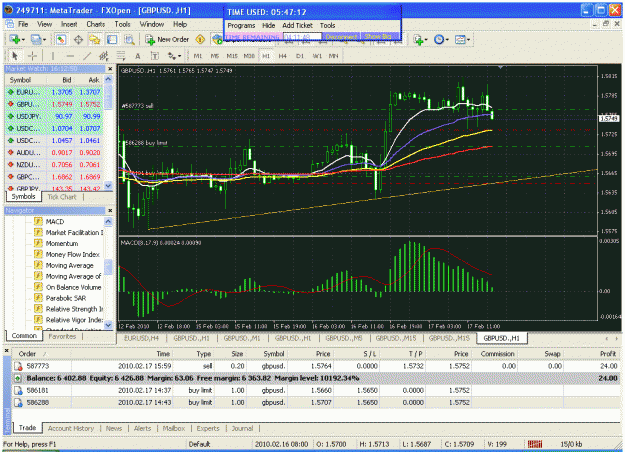Open the Journal terminal tab
The height and width of the screenshot is (452, 625).
(242, 428)
